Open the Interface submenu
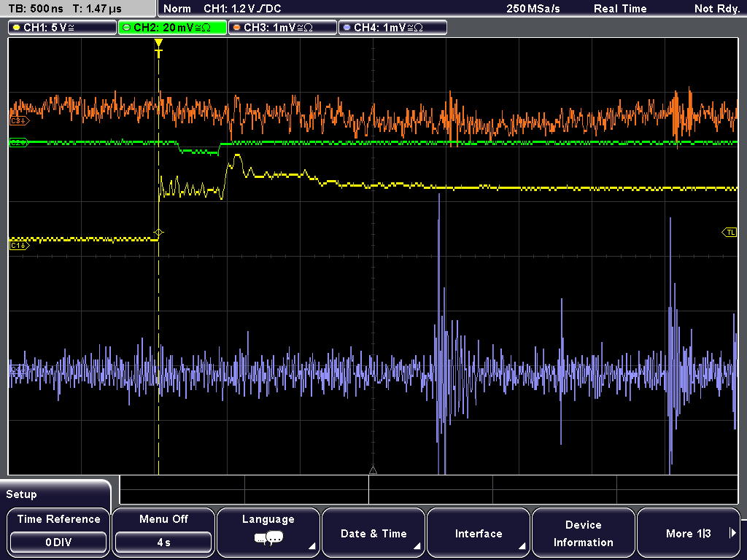Viewport: 747px width, 560px height. point(479,532)
